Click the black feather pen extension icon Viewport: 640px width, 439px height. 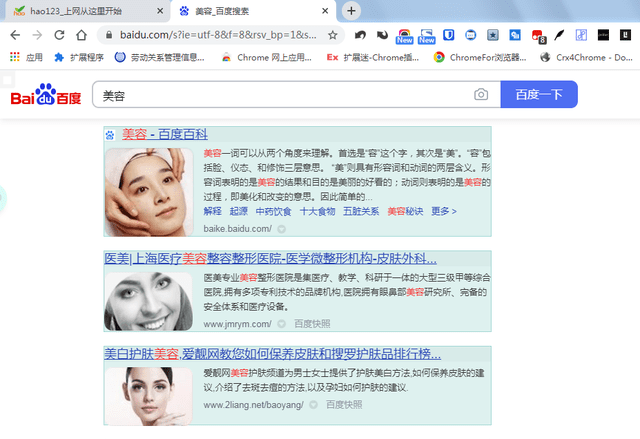point(559,35)
